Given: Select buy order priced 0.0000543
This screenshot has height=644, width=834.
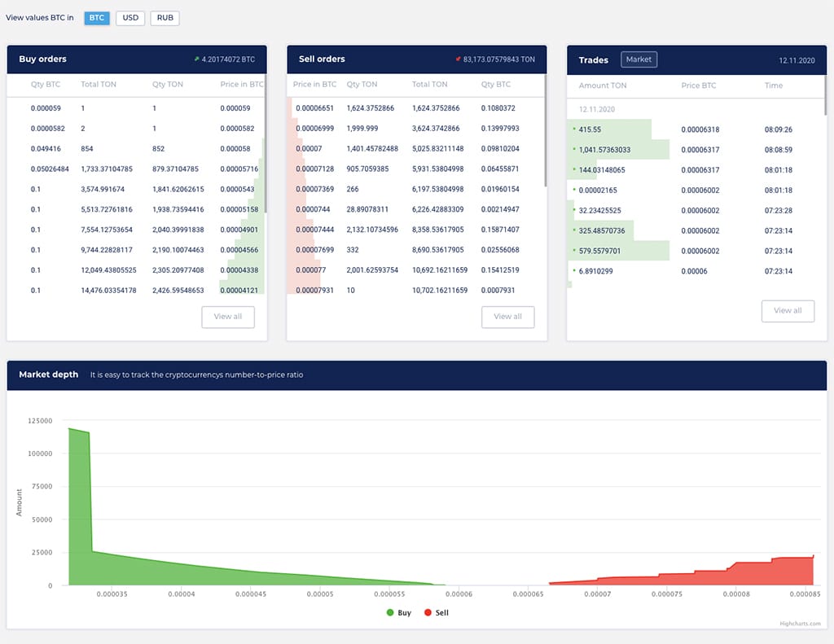Looking at the screenshot, I should 136,189.
